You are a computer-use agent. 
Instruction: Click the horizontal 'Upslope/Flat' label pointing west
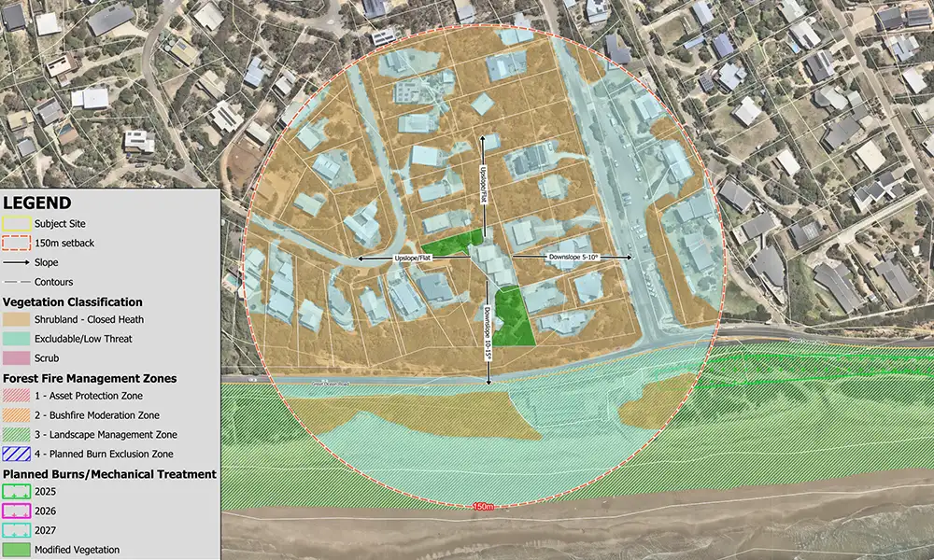pyautogui.click(x=412, y=259)
